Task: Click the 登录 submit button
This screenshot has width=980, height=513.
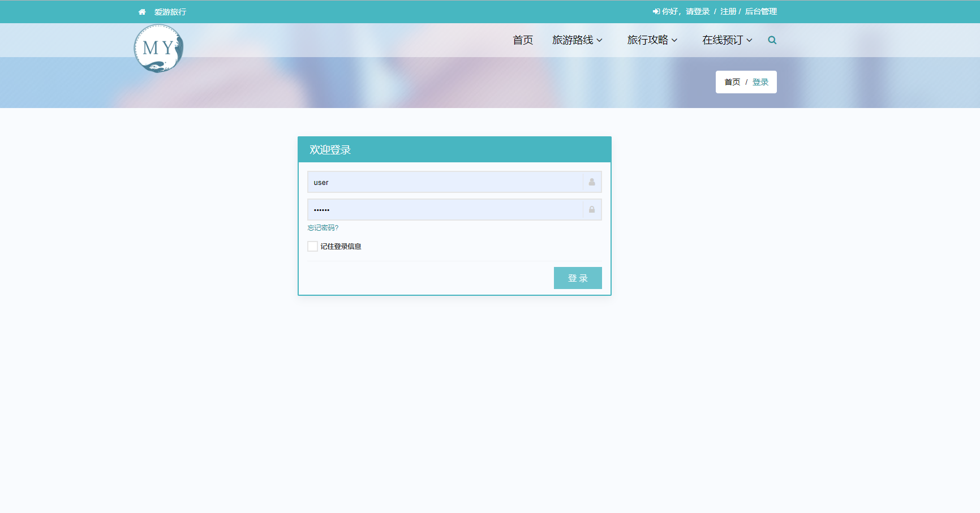Action: (x=578, y=278)
